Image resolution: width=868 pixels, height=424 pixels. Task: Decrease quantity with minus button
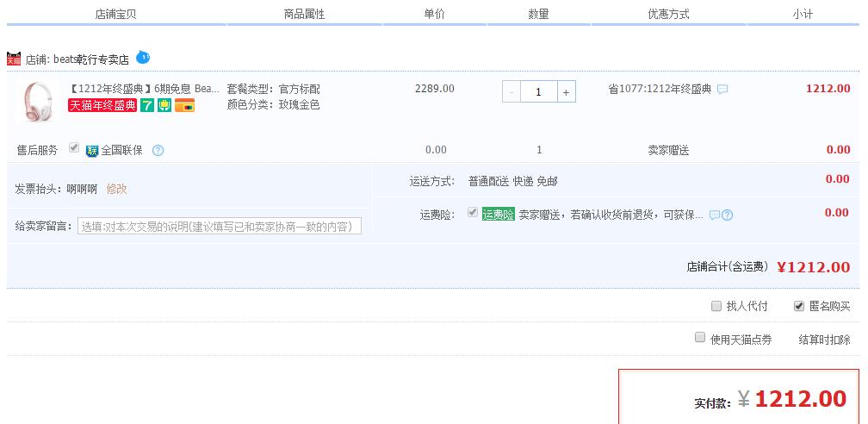click(x=511, y=92)
